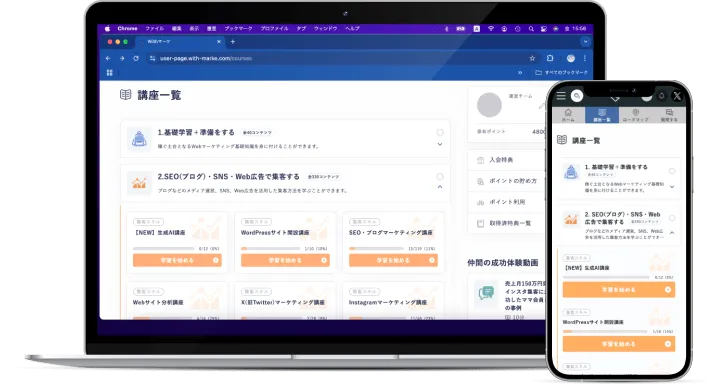The image size is (724, 384).
Task: Click the chart icon on laptop course 2
Action: (139, 183)
